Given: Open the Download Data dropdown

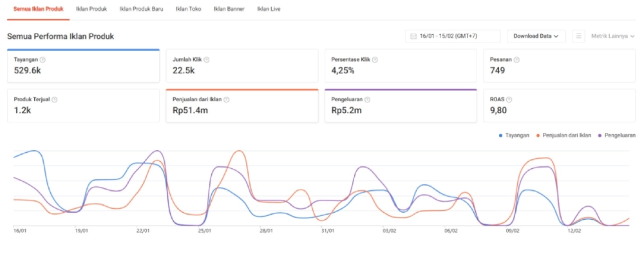Looking at the screenshot, I should pyautogui.click(x=536, y=36).
